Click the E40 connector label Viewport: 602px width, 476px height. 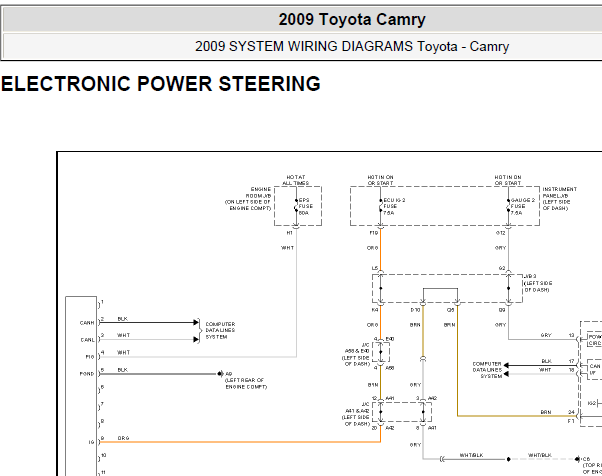tap(390, 339)
